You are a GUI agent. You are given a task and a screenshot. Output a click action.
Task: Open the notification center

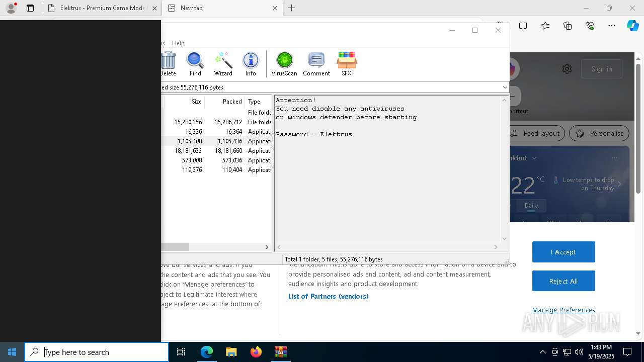click(x=627, y=352)
